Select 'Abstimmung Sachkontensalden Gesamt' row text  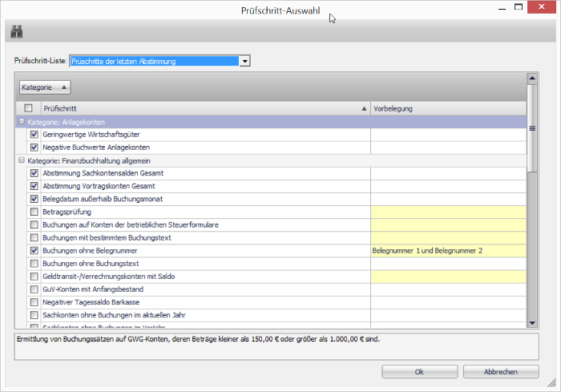click(x=103, y=173)
